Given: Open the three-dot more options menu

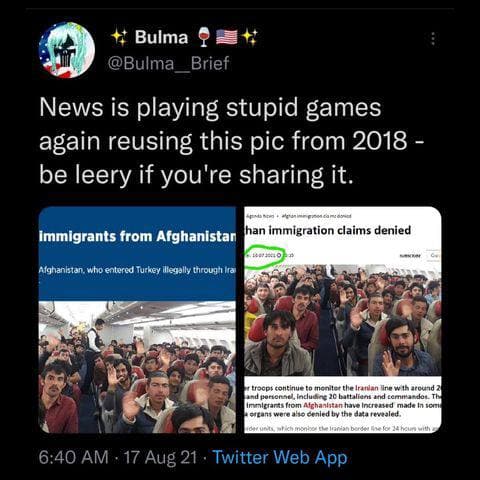Looking at the screenshot, I should [x=433, y=39].
